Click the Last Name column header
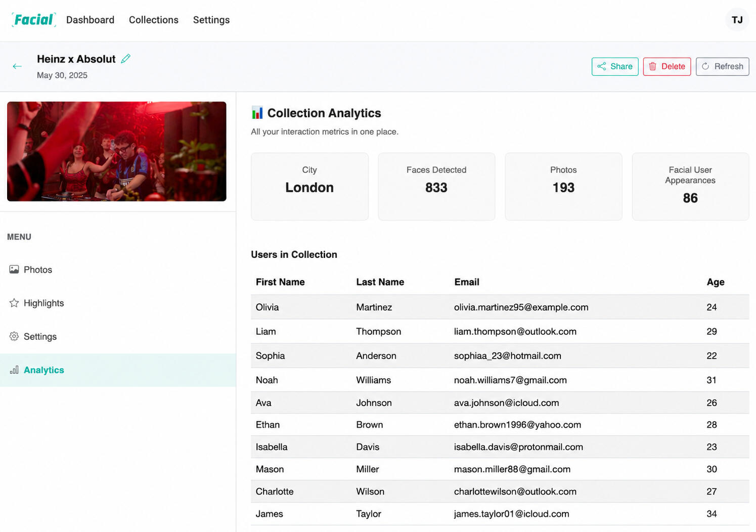Screen dimensions: 756x532 tap(380, 282)
